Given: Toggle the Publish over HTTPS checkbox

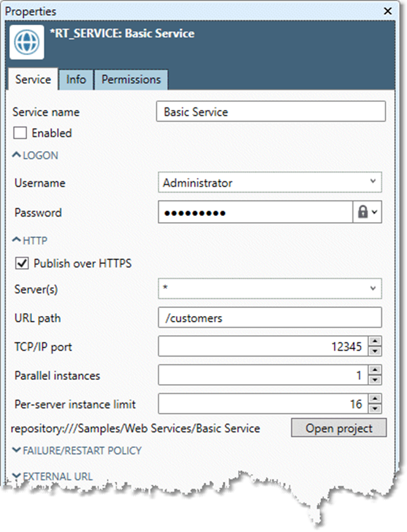Looking at the screenshot, I should pyautogui.click(x=23, y=263).
